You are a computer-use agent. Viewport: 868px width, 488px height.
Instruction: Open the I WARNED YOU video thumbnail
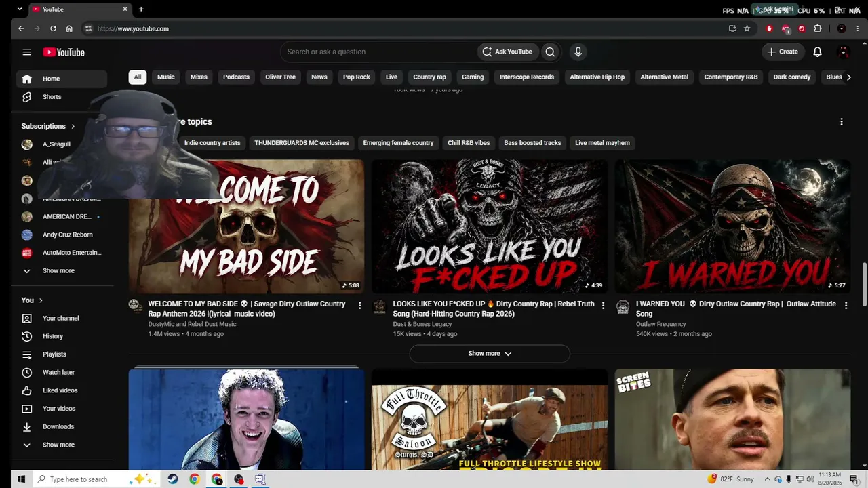point(732,226)
